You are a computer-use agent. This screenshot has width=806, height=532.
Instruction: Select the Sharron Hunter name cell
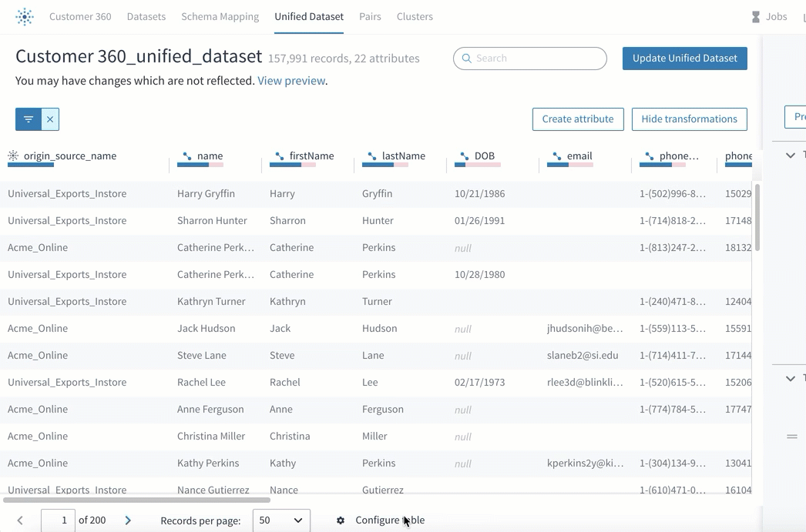pos(213,220)
